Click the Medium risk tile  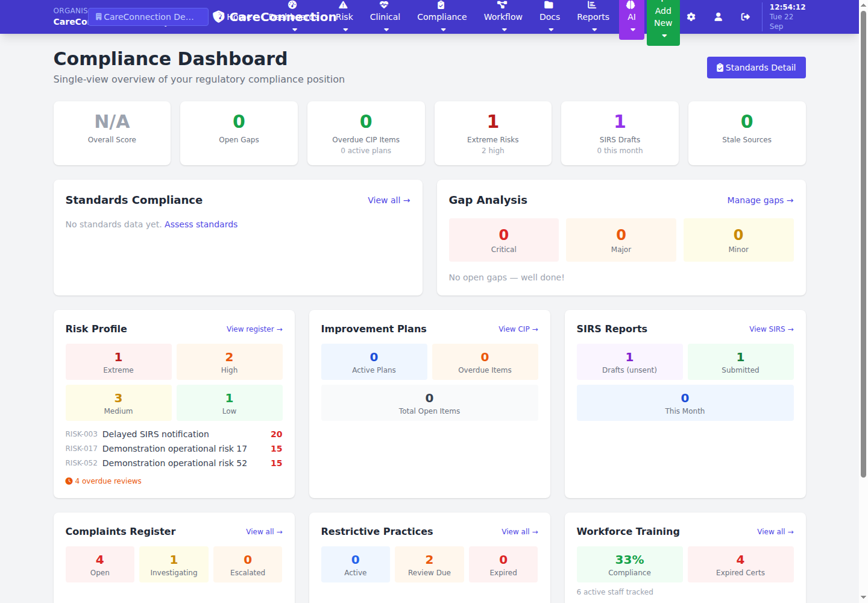118,403
